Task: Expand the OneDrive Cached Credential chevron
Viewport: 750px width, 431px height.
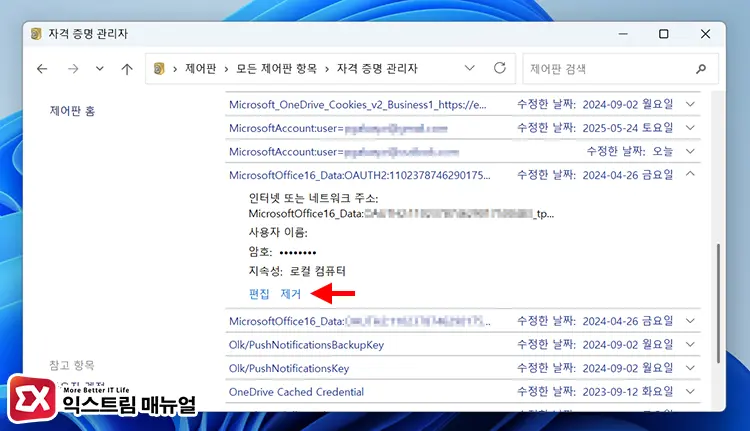Action: click(x=690, y=391)
